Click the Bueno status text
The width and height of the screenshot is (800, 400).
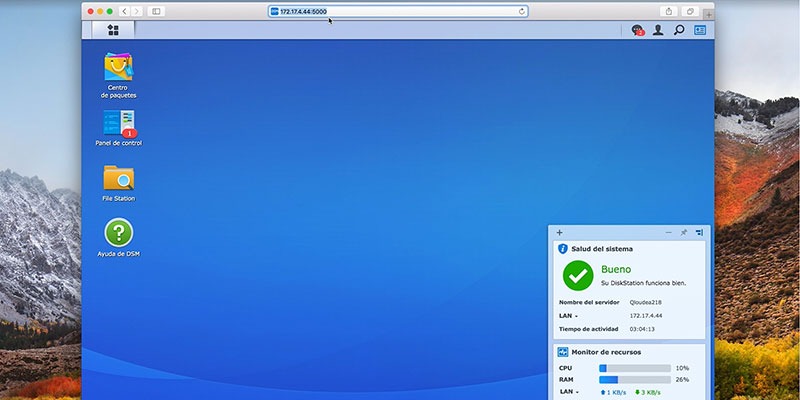(x=616, y=269)
